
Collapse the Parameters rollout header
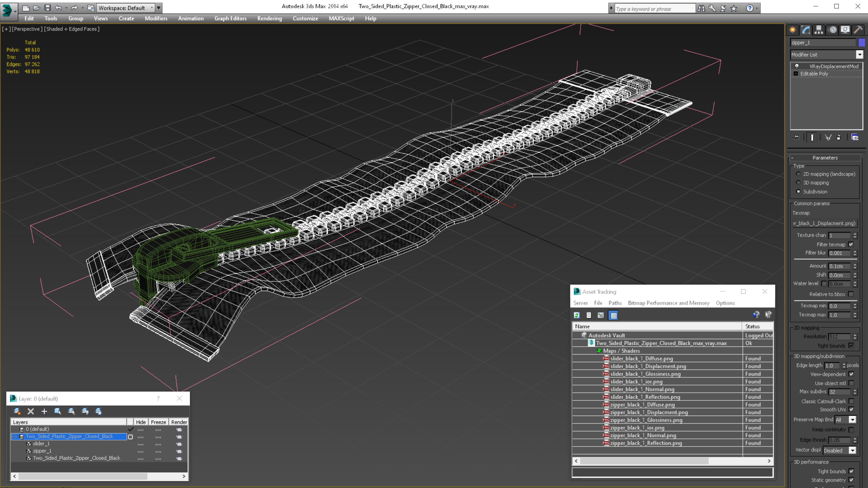[x=825, y=158]
